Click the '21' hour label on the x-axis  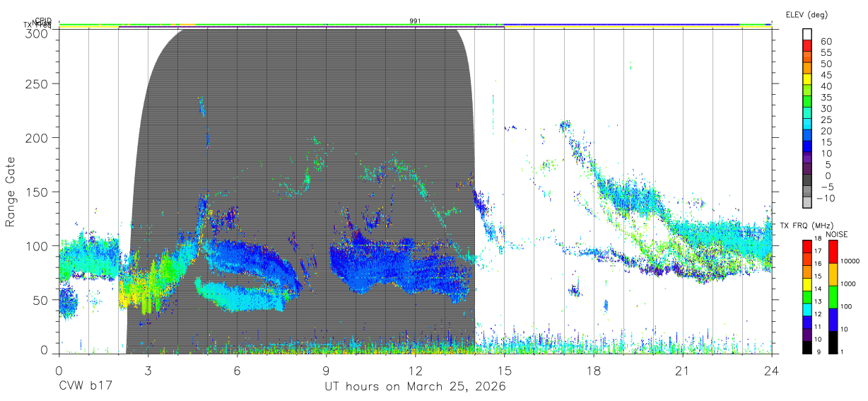[x=682, y=370]
